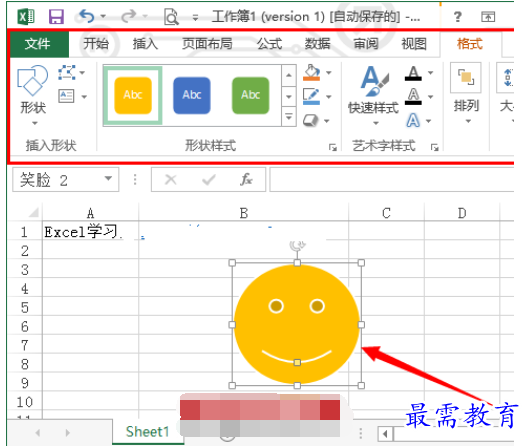Select the blue Abc shape style
527x447 pixels.
(x=192, y=95)
